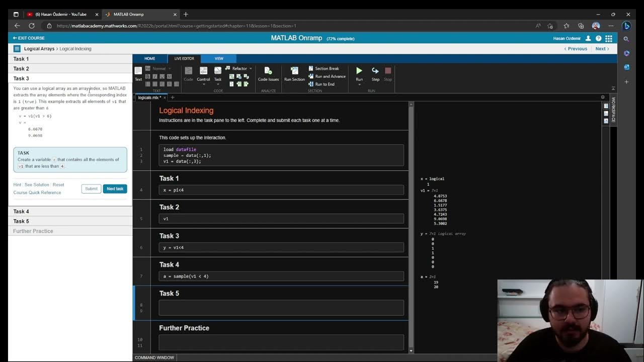The image size is (644, 362).
Task: Click the COMMAND WINDOW bar
Action: coord(154,357)
